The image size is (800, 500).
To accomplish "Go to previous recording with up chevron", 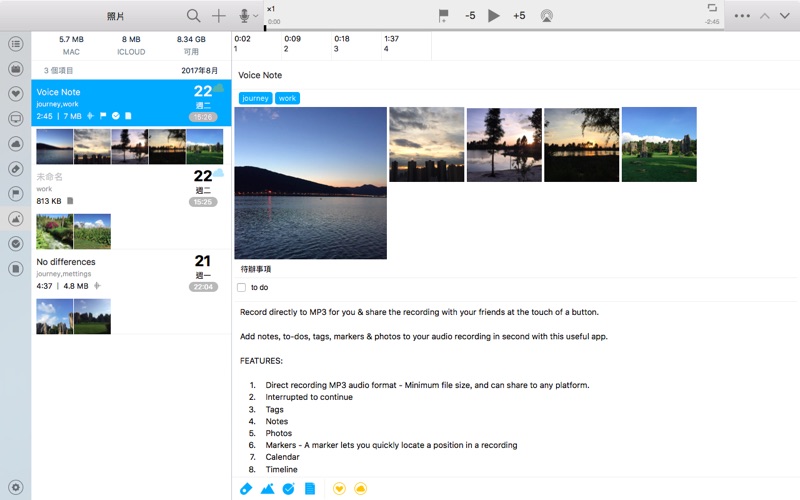I will click(765, 16).
